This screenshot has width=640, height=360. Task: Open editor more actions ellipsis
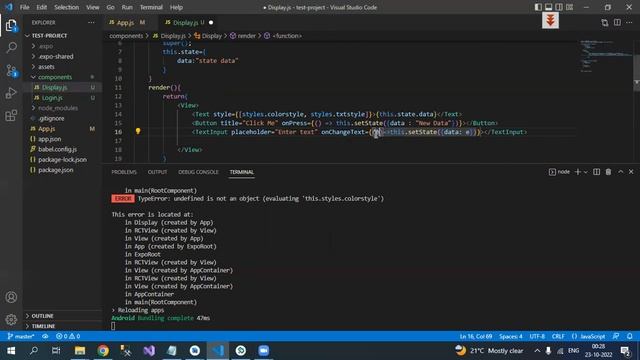pos(629,23)
